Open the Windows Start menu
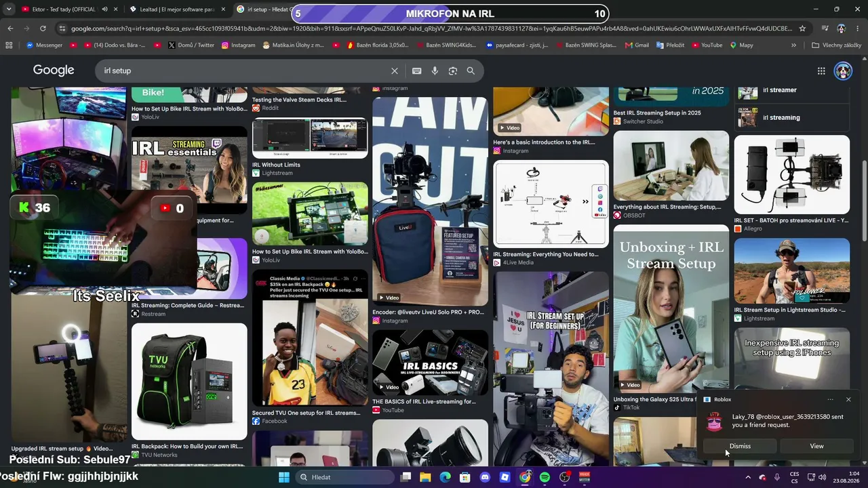This screenshot has height=488, width=868. click(284, 477)
